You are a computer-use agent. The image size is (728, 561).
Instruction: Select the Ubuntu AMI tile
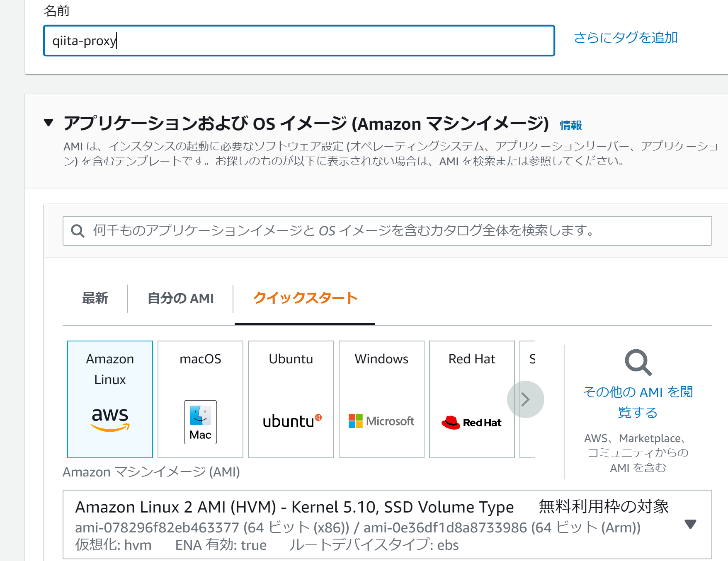(x=291, y=399)
